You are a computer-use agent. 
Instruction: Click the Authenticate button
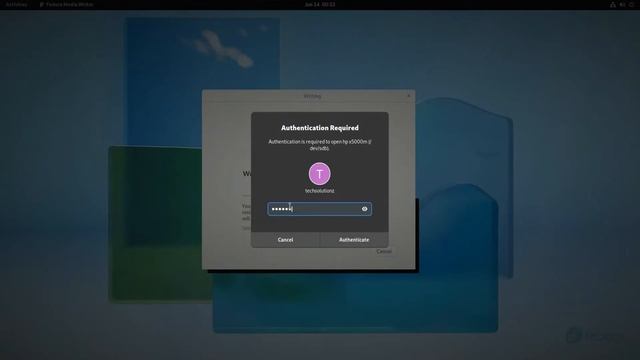[x=354, y=240]
